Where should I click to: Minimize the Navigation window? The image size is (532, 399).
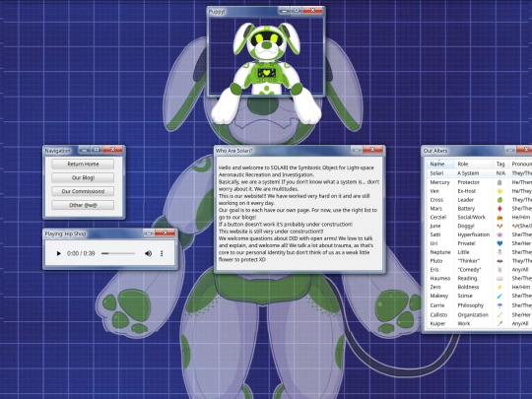pos(85,150)
